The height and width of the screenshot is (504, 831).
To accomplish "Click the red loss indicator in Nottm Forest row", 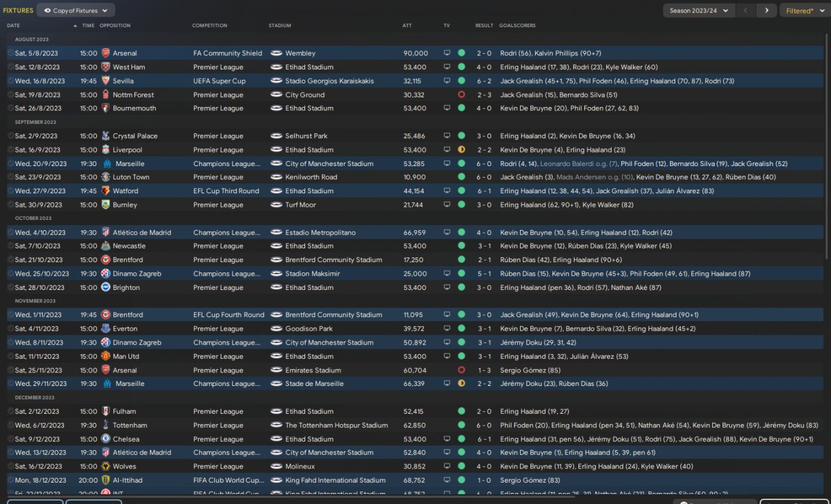I will (x=462, y=95).
